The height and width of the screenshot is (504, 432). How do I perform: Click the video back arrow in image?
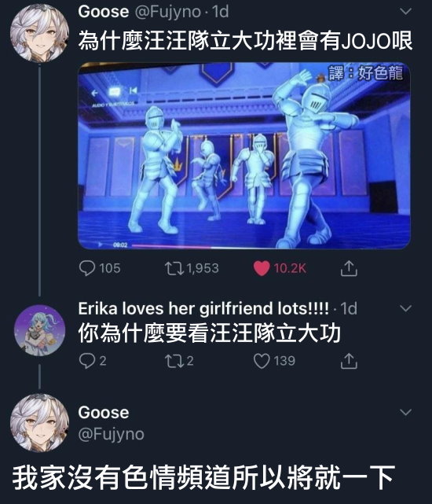pyautogui.click(x=94, y=94)
